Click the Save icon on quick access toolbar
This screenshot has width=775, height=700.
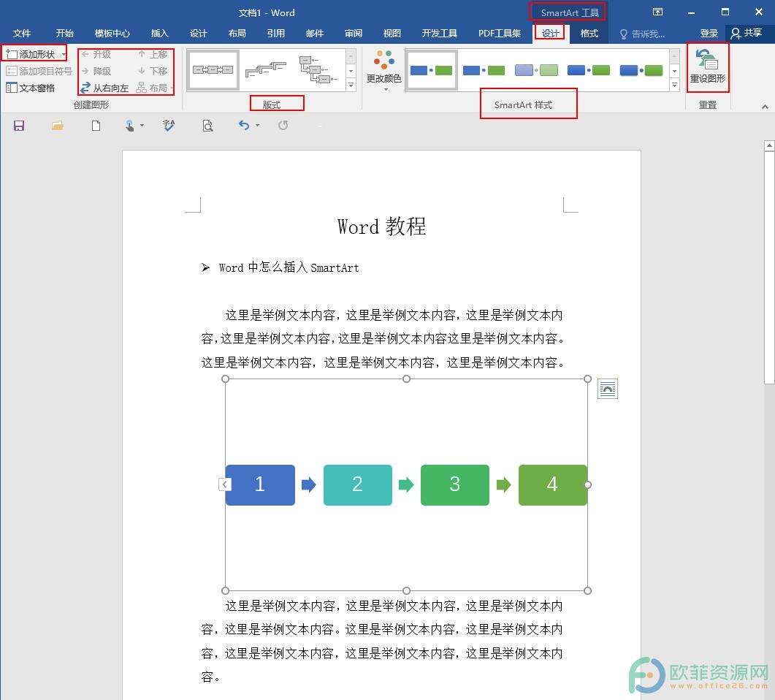click(18, 125)
